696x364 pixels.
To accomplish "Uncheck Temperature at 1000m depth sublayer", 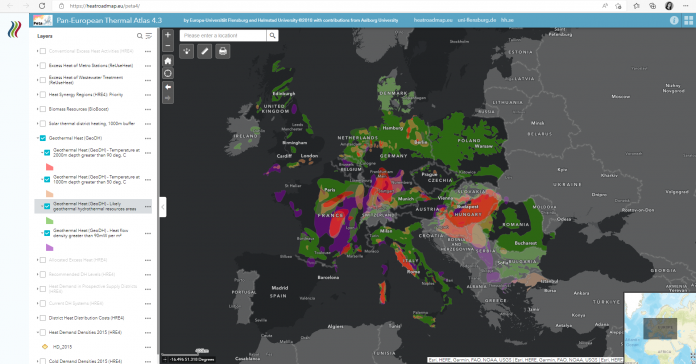I will click(47, 179).
